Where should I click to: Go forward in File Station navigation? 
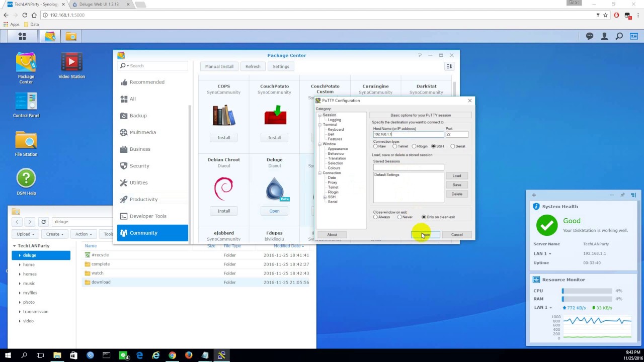30,222
